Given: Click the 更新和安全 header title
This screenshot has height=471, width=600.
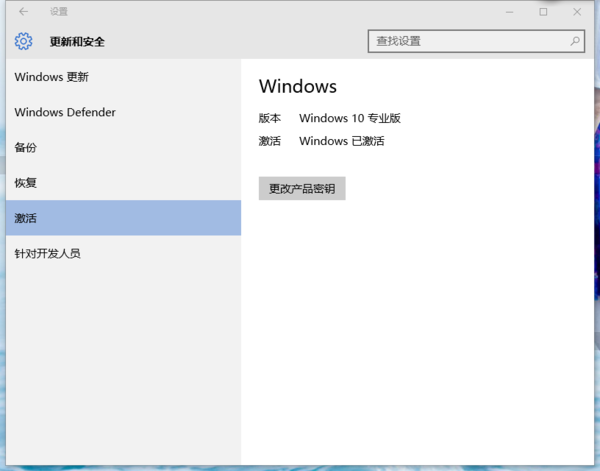Looking at the screenshot, I should [77, 42].
